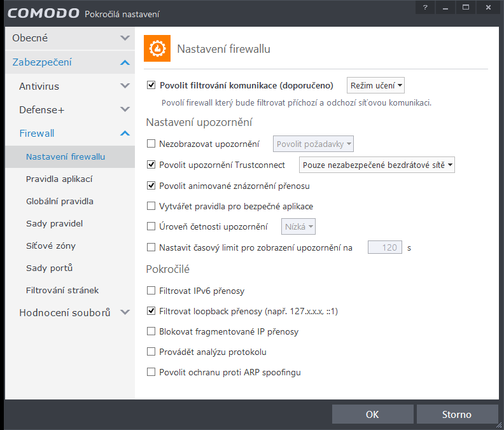Open the Režim učení dropdown
Viewport: 504px width, 430px height.
coord(376,85)
